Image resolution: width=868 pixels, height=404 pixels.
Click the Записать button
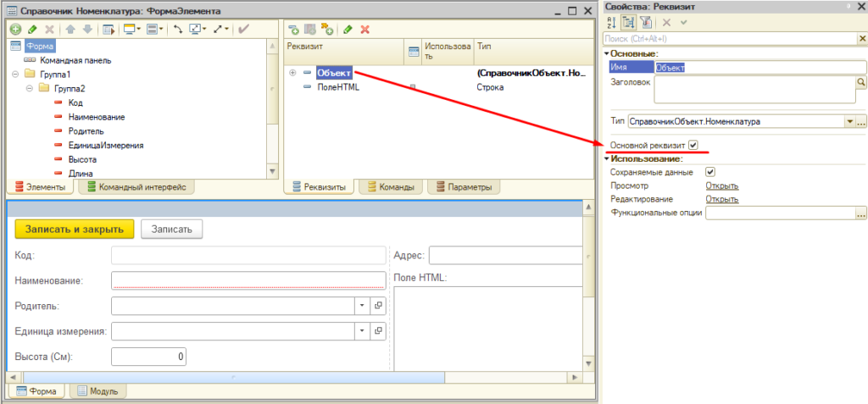tap(171, 230)
